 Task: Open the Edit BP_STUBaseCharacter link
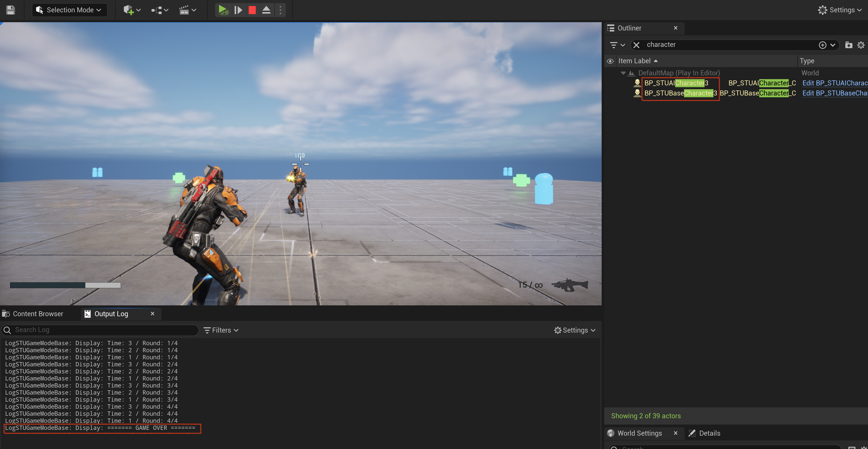(835, 93)
